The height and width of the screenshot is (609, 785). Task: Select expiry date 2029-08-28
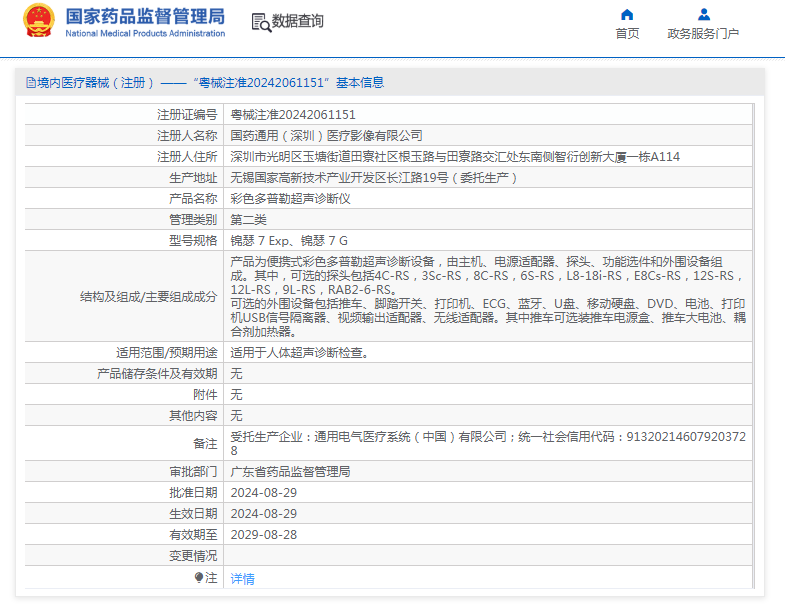(x=264, y=535)
